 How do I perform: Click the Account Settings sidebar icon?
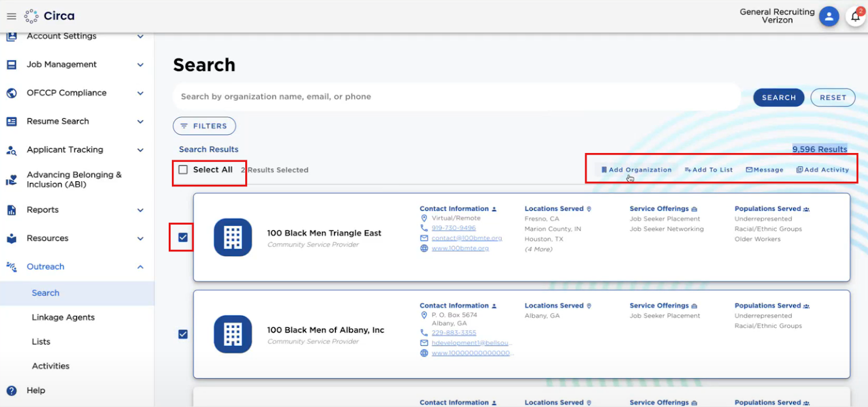[x=11, y=37]
